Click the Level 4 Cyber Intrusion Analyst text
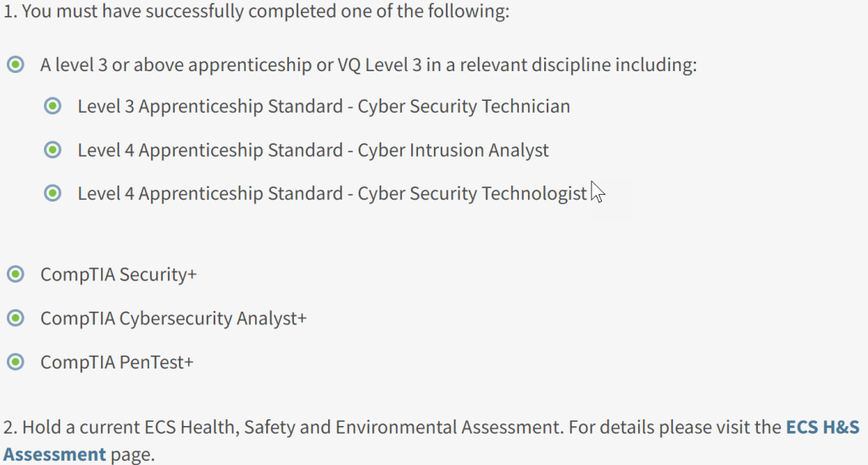The image size is (868, 465). click(313, 151)
